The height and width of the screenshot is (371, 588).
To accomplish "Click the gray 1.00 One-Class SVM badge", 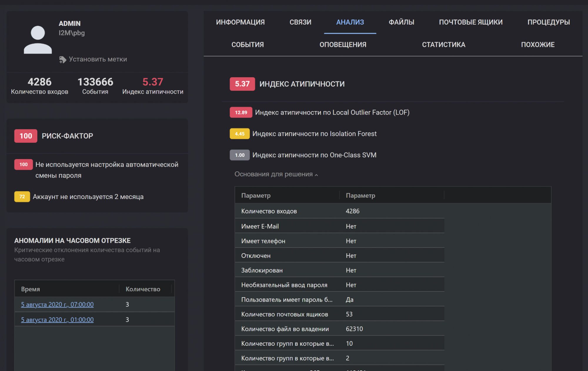I will pyautogui.click(x=240, y=155).
